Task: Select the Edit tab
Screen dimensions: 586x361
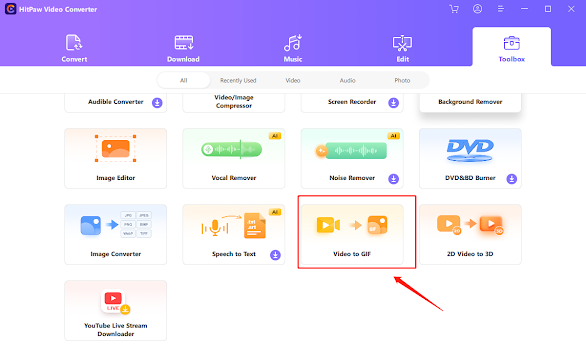Action: (402, 48)
